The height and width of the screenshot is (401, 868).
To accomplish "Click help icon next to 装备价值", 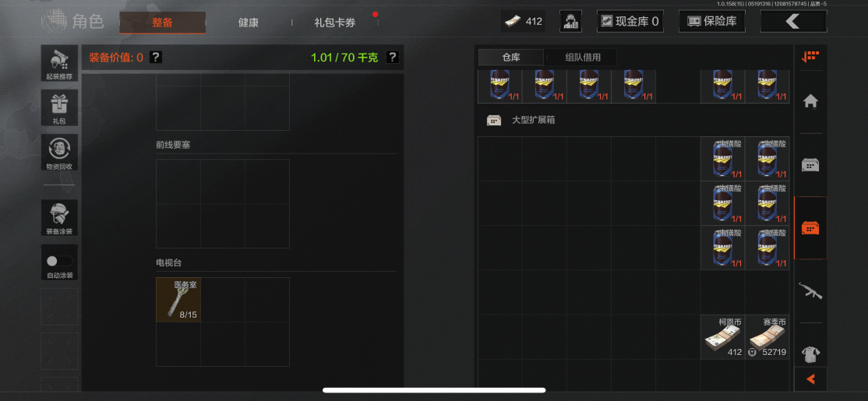I will point(156,57).
